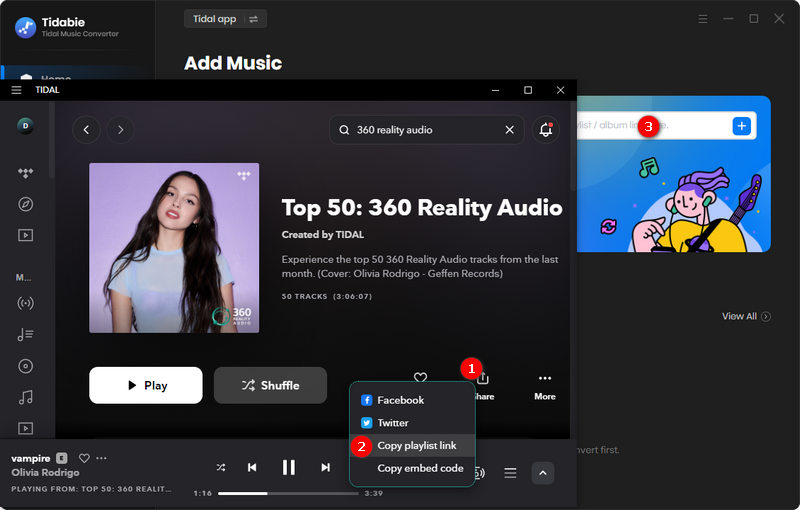Open the Tracks music note icon in sidebar
This screenshot has height=510, width=800.
point(26,397)
